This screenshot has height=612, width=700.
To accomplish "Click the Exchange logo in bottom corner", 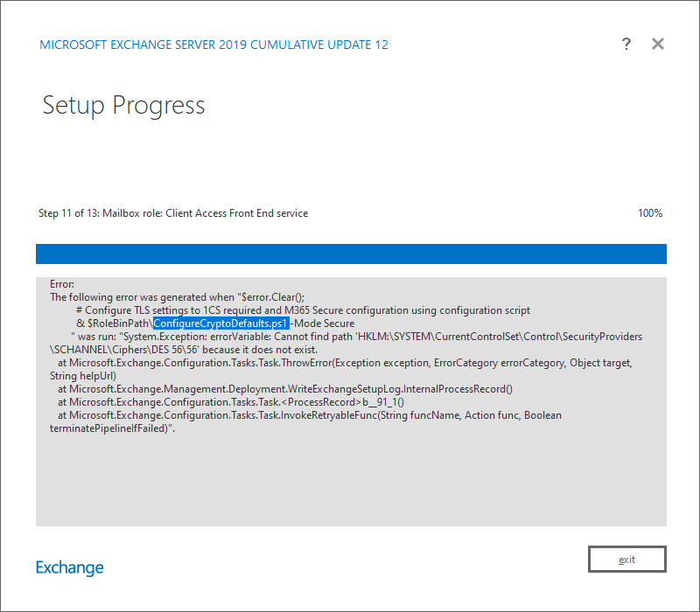I will [x=69, y=567].
